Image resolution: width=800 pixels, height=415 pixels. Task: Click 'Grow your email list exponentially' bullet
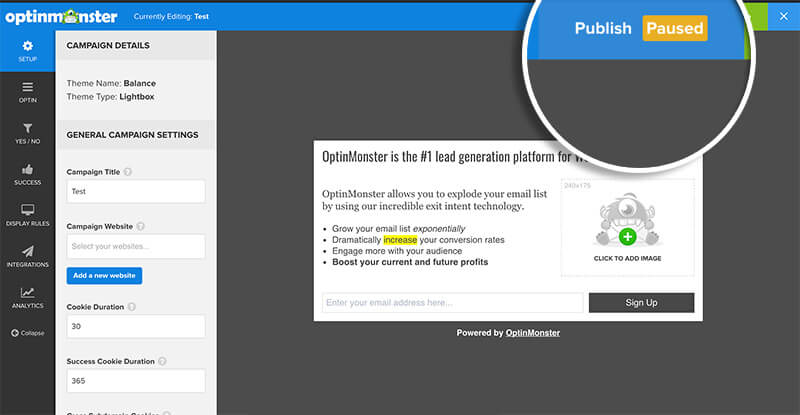(x=398, y=229)
